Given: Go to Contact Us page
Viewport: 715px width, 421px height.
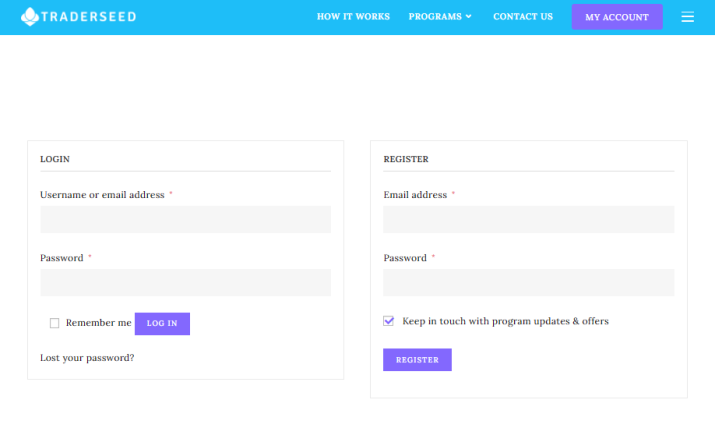Looking at the screenshot, I should [x=523, y=16].
